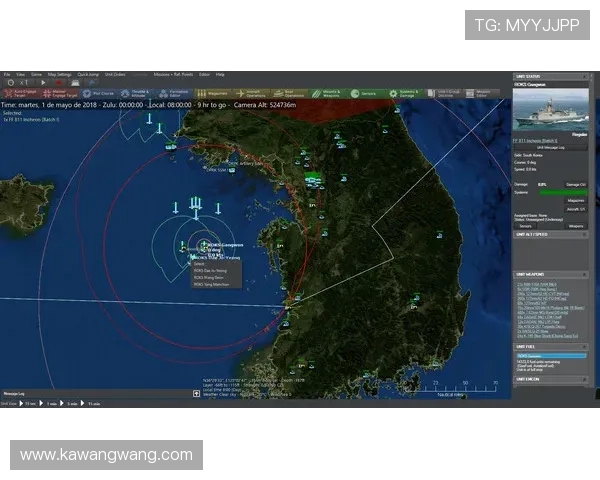
Task: Open Plot Course tool
Action: [x=103, y=93]
